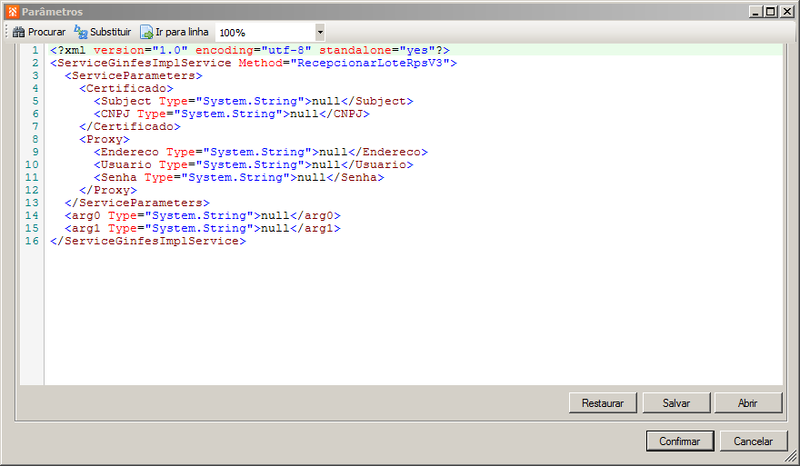This screenshot has width=800, height=466.
Task: Click the Salvar button
Action: pyautogui.click(x=676, y=403)
